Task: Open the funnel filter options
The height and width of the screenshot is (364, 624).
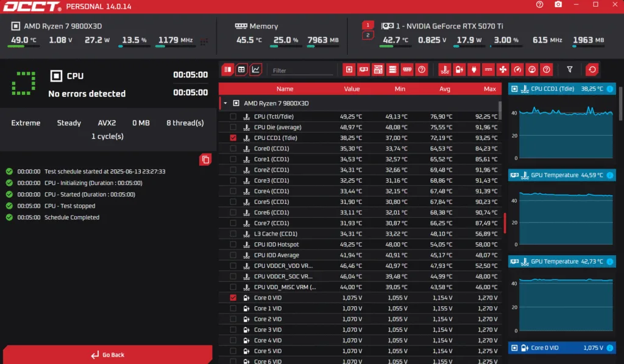Action: pos(570,69)
